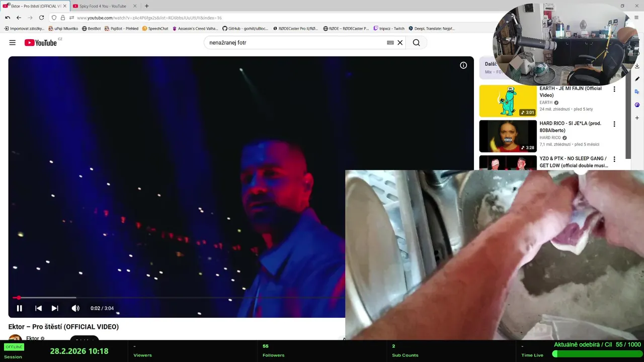Open the Assassin's Creed Valha... bookmark
The width and height of the screenshot is (644, 362).
coord(195,29)
